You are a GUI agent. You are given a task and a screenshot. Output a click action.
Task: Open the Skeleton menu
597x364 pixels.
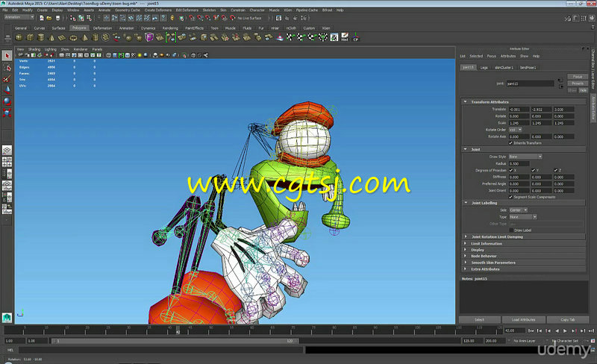209,10
